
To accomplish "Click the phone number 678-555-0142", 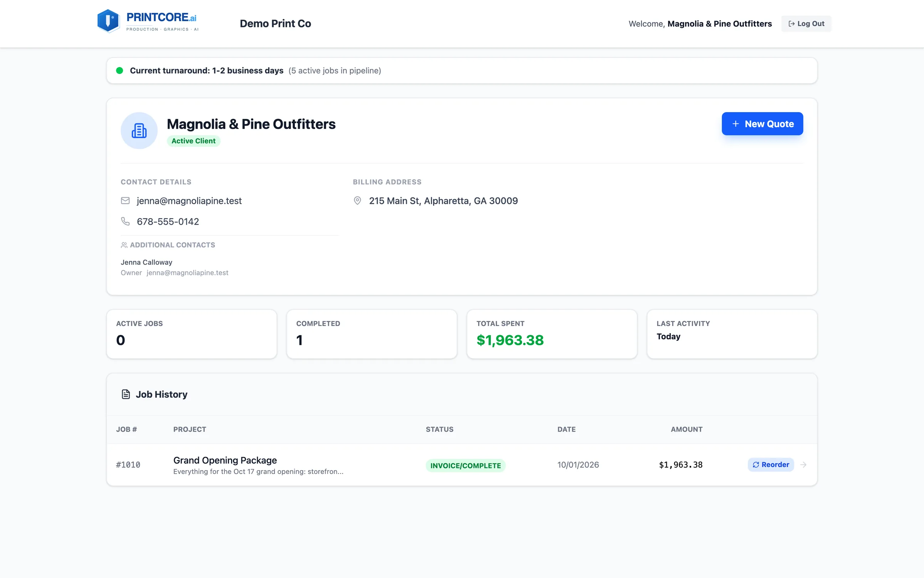I will [168, 222].
